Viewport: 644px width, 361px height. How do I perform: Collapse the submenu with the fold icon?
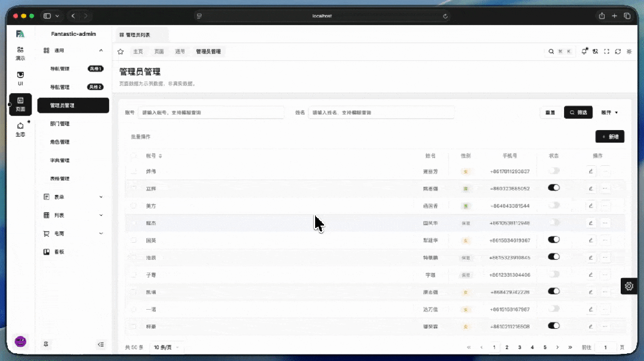tap(101, 344)
